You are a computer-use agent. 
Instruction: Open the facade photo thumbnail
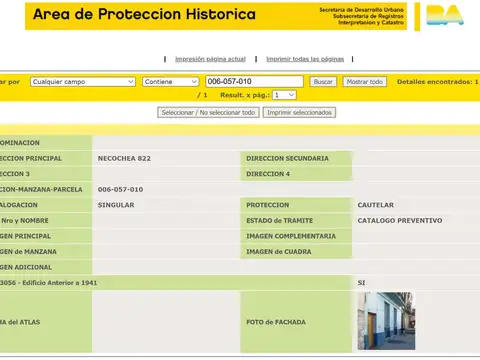point(386,321)
